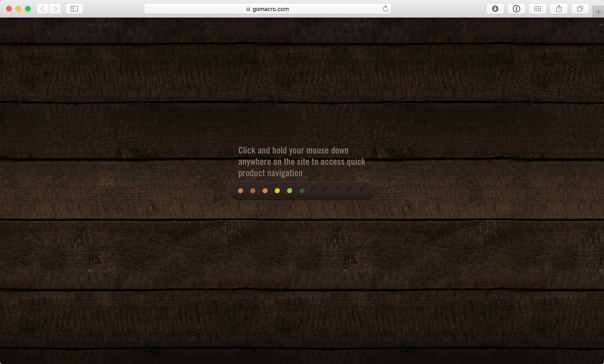Select the tan first product navigation dot

240,190
